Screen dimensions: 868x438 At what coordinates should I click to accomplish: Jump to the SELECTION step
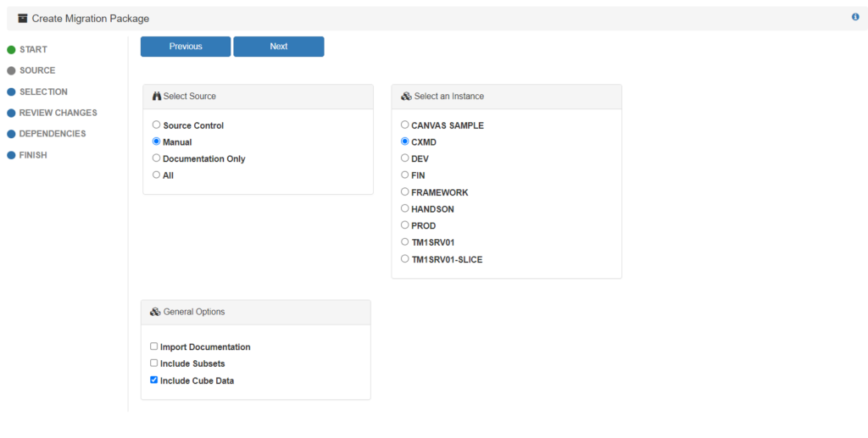(x=43, y=91)
